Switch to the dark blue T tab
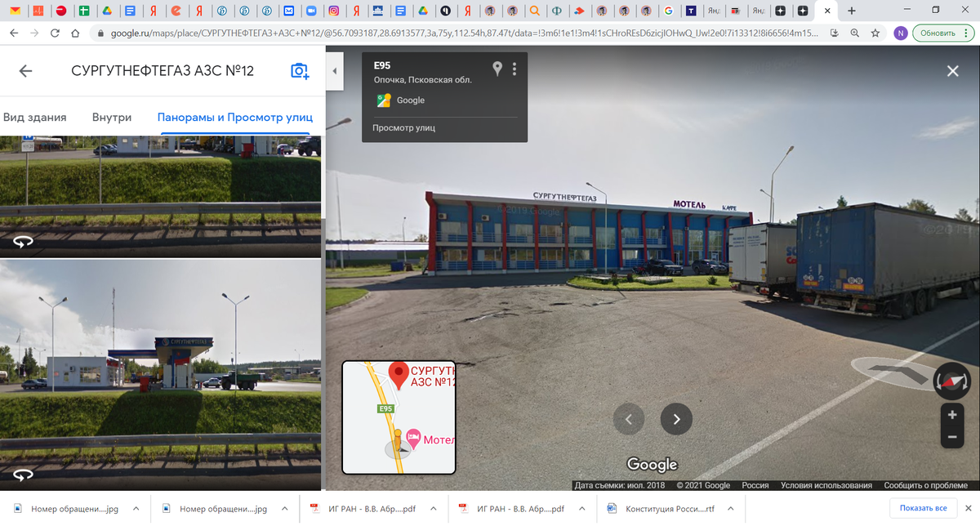Viewport: 980px width, 526px height. (x=692, y=11)
